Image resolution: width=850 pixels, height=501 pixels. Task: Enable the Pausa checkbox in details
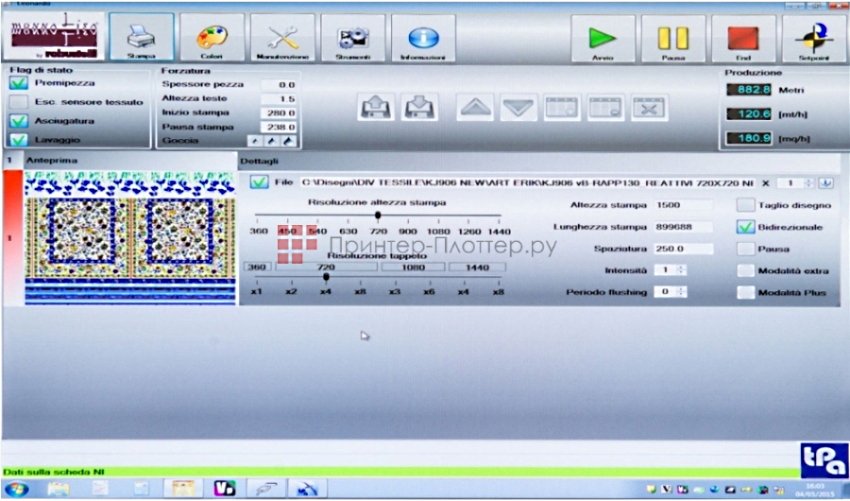pos(746,249)
